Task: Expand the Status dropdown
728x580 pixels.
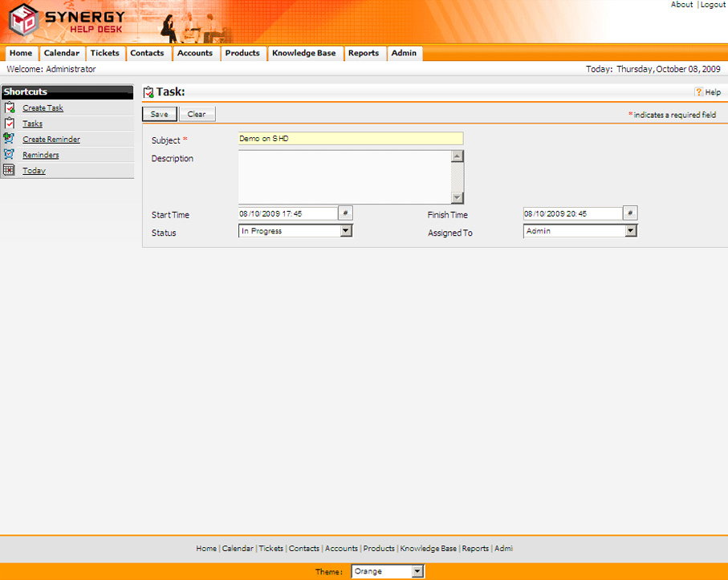Action: [x=346, y=231]
